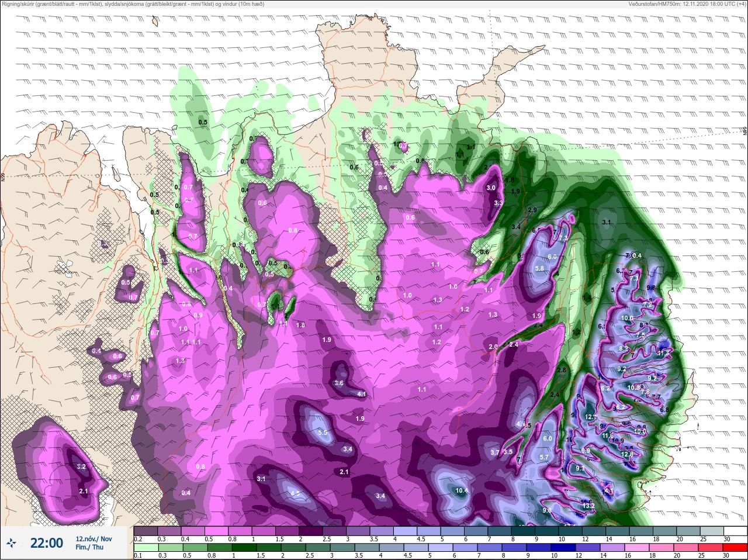Click the 12.1 precipitation value on the map
The width and height of the screenshot is (748, 560).
tap(591, 417)
